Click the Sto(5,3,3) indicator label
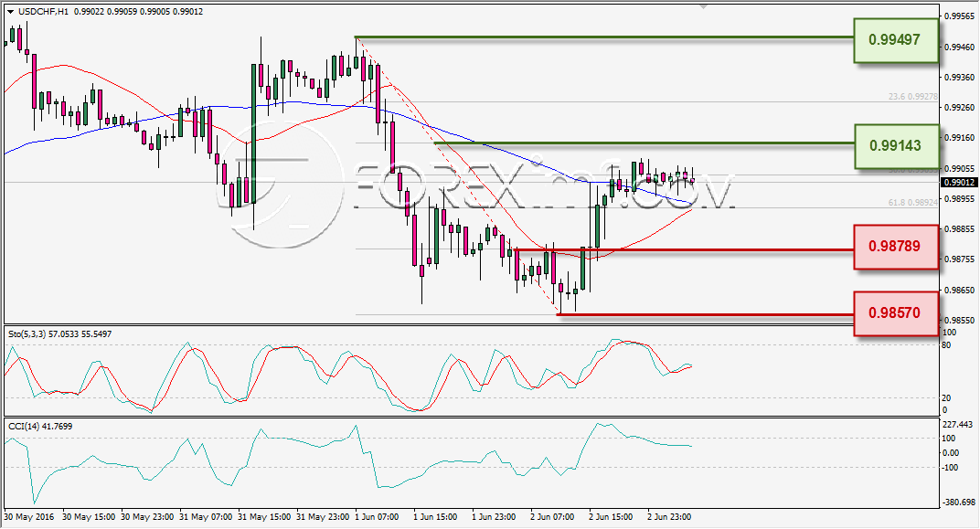980x529 pixels. [59, 334]
